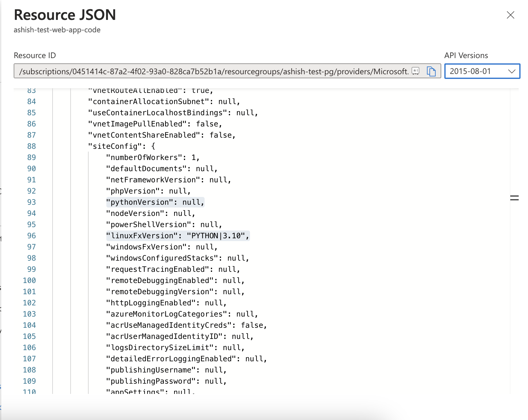
Task: Select the highlighted linuxFxVersion line
Action: [177, 235]
